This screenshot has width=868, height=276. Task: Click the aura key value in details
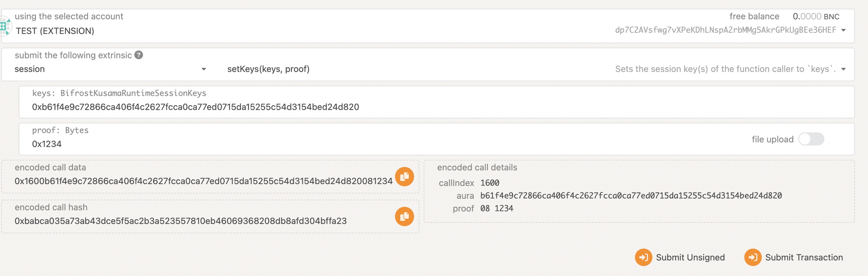tap(631, 196)
